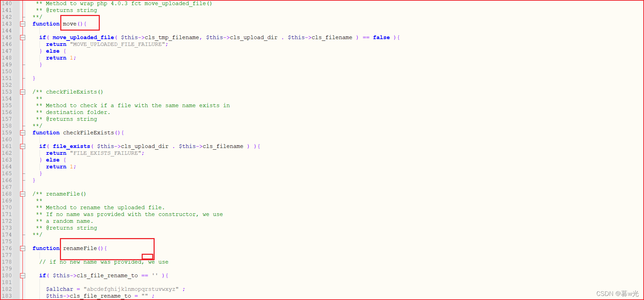
Task: Click $this->cls_upload_dir on line 161
Action: tap(133, 146)
